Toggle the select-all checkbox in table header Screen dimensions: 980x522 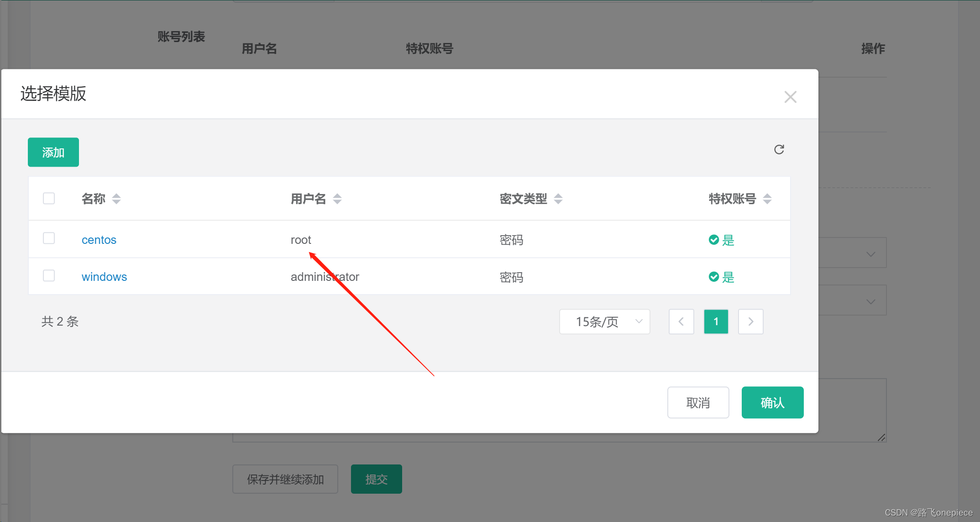click(49, 198)
